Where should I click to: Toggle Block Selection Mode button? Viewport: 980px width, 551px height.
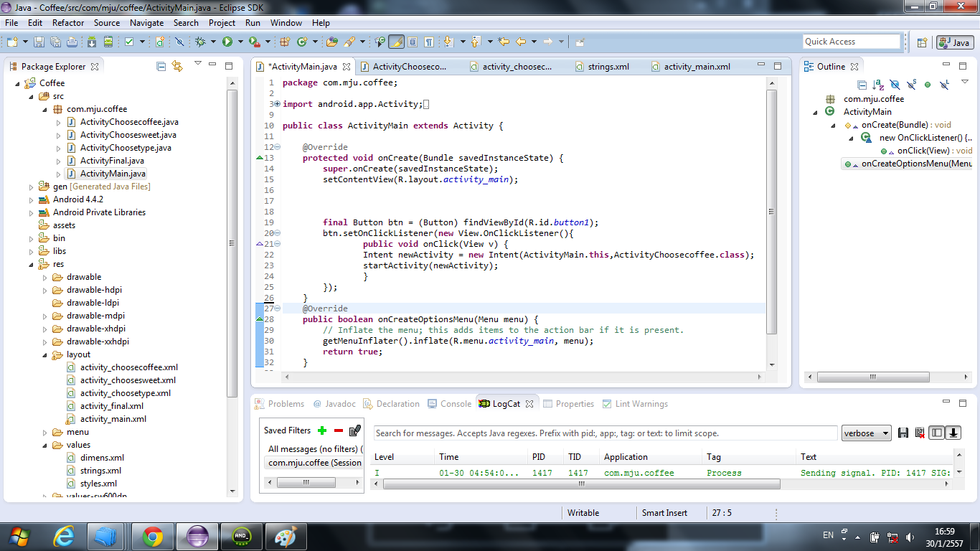click(x=413, y=42)
